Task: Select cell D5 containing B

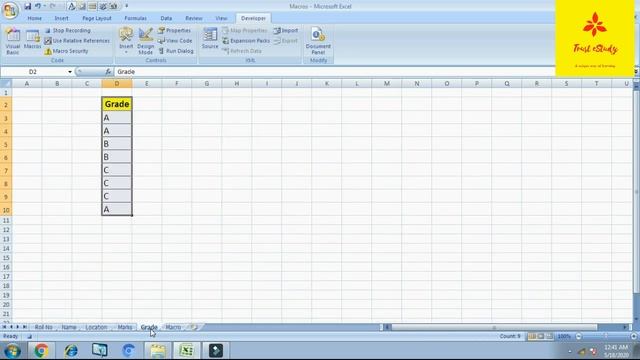Action: (117, 144)
